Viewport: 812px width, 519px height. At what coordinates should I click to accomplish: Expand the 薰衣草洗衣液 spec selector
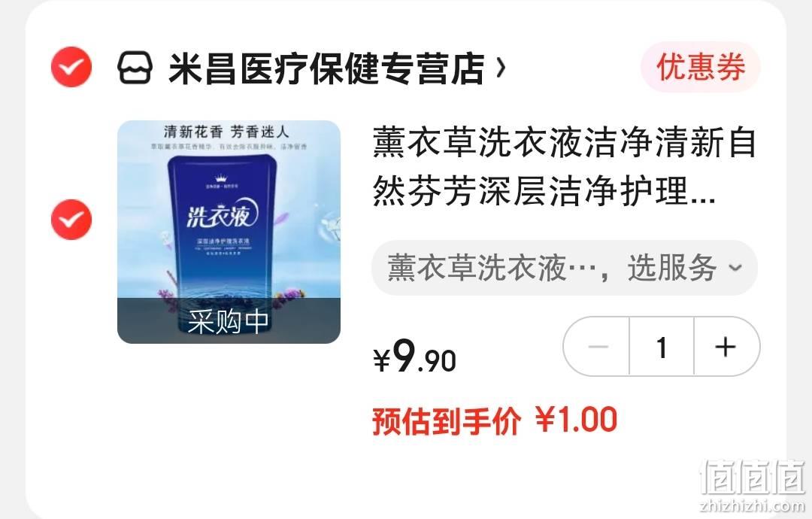565,268
